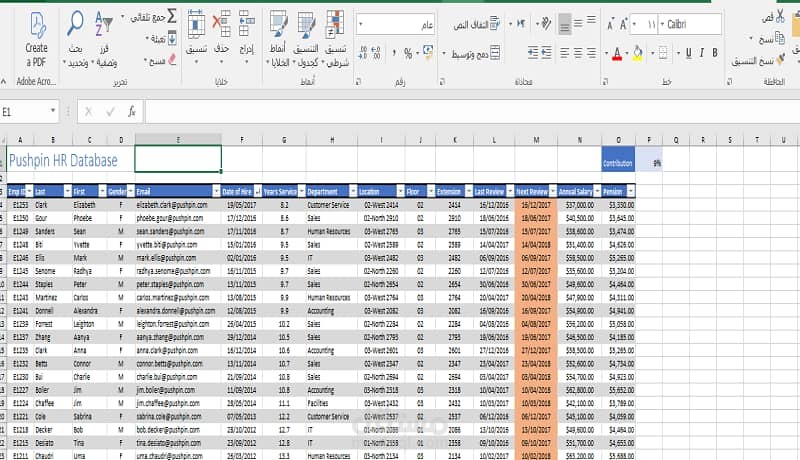This screenshot has height=460, width=800.
Task: Open the font name Calibri dropdown
Action: [662, 24]
